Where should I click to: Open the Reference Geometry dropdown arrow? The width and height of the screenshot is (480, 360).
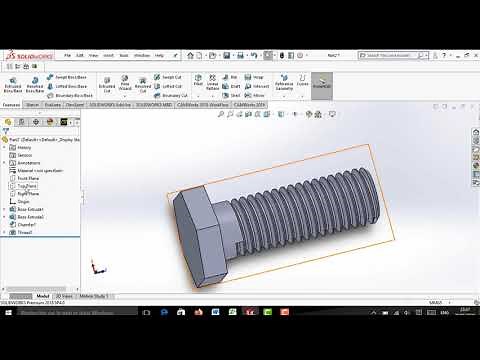(x=284, y=96)
